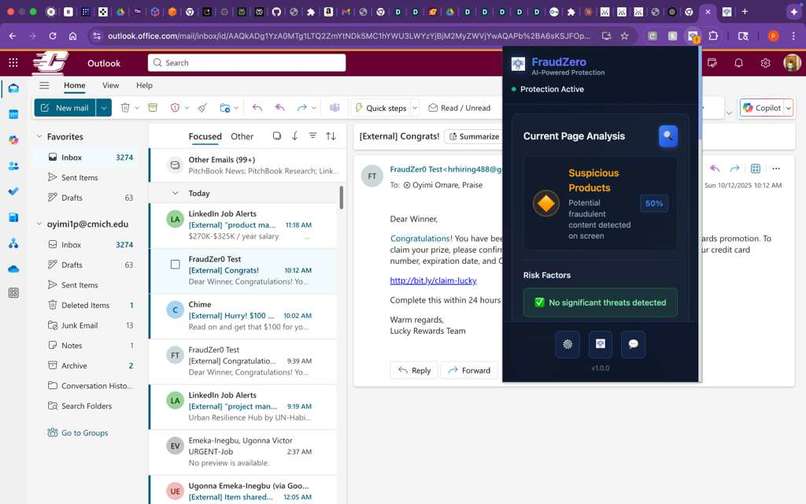The image size is (806, 504).
Task: Click the ribbon Reply all icon
Action: pyautogui.click(x=280, y=107)
